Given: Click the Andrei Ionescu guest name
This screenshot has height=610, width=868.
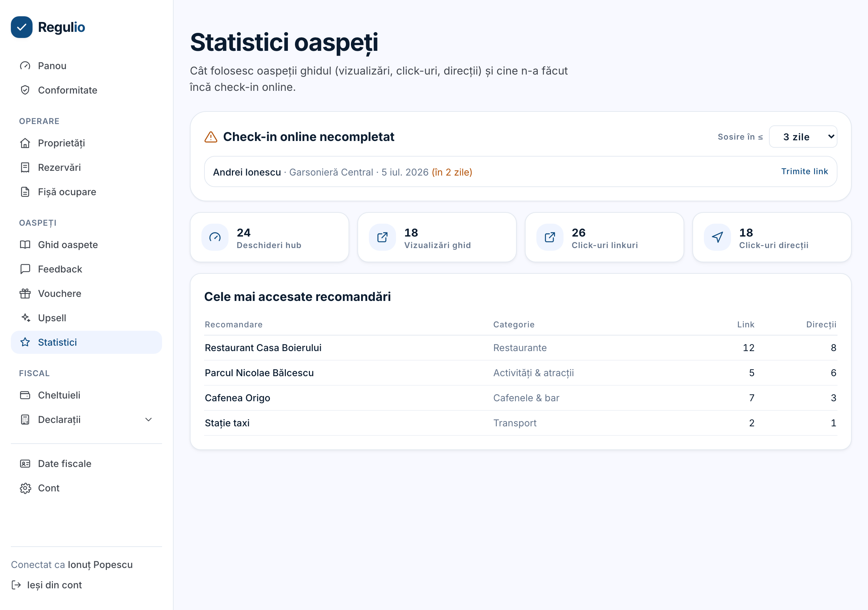Looking at the screenshot, I should (x=247, y=172).
